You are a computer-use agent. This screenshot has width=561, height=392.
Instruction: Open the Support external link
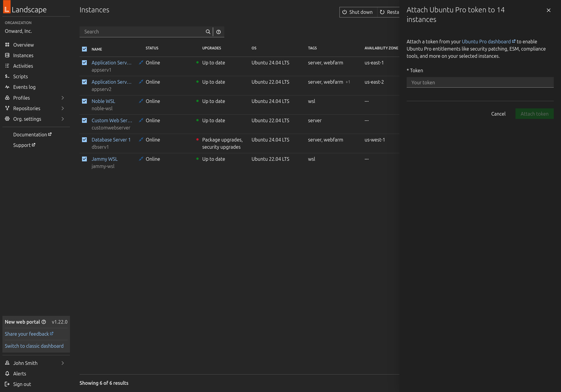[x=24, y=145]
